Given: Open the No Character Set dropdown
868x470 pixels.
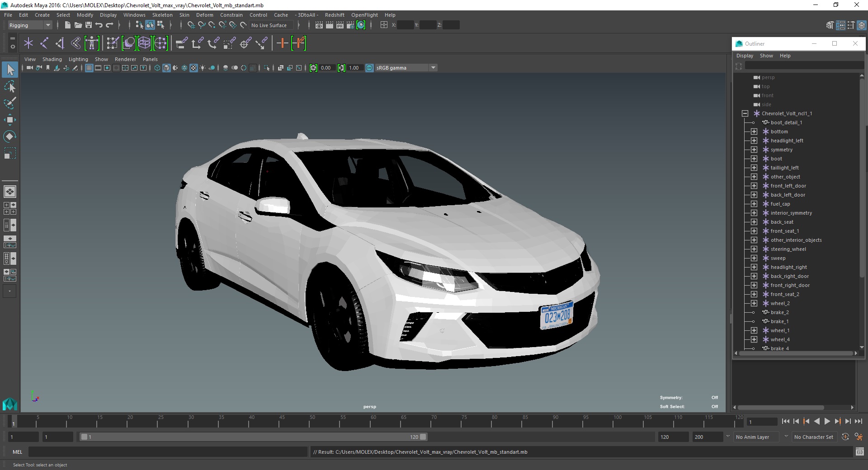Looking at the screenshot, I should click(814, 437).
